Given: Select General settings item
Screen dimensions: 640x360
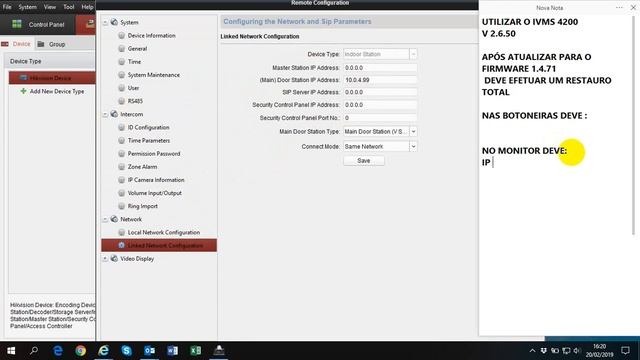Looking at the screenshot, I should coord(137,49).
